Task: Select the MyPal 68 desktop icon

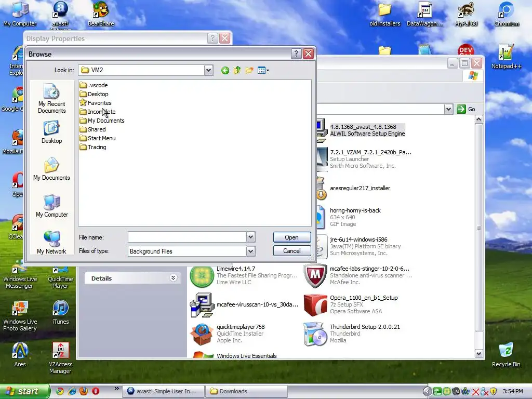Action: coord(466,14)
